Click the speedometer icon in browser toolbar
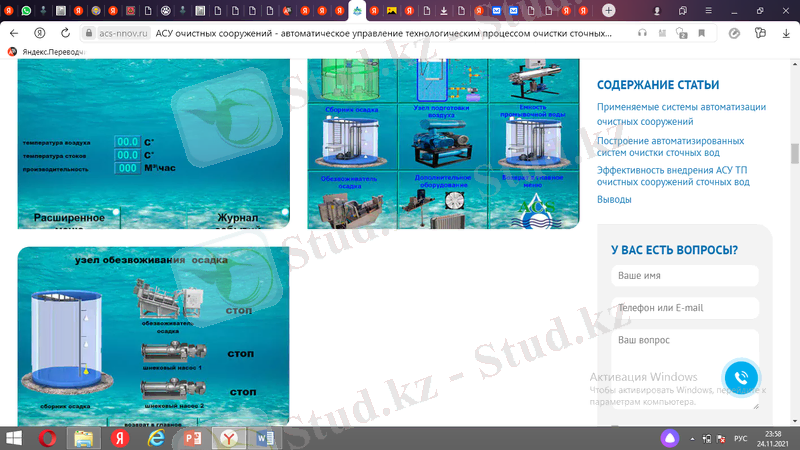Image resolution: width=800 pixels, height=450 pixels. [x=734, y=33]
